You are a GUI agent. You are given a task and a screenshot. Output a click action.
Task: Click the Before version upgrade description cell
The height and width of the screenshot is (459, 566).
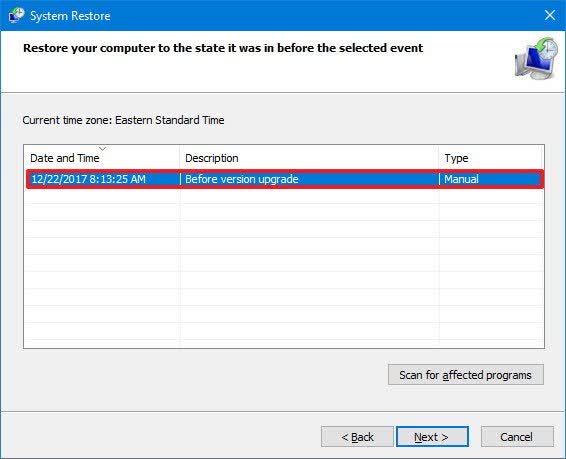coord(241,179)
